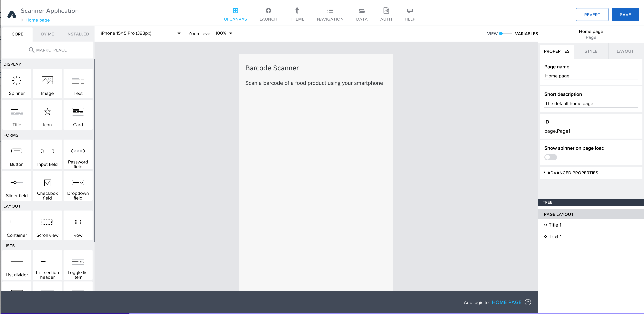Switch to the Style tab
This screenshot has width=644, height=314.
(x=590, y=51)
